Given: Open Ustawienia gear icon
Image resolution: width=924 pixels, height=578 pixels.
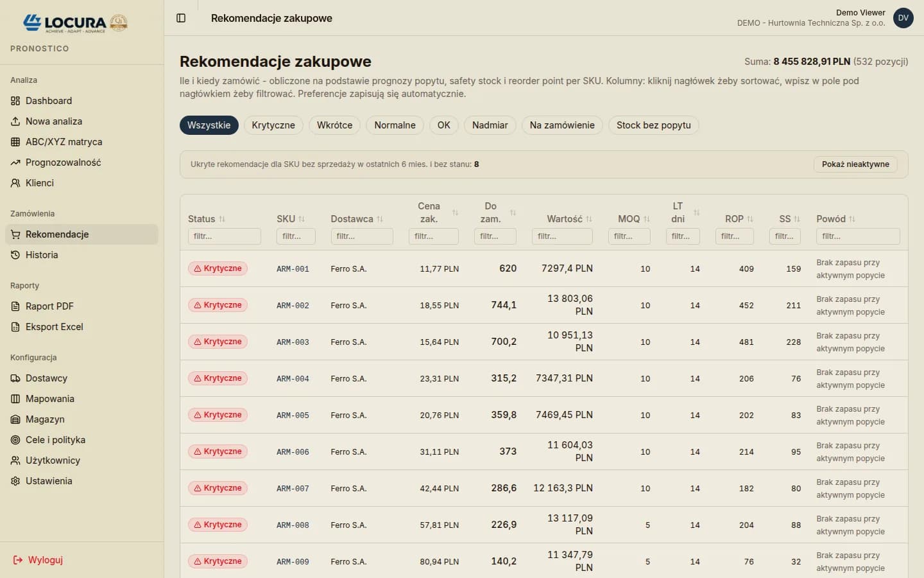Looking at the screenshot, I should 15,481.
